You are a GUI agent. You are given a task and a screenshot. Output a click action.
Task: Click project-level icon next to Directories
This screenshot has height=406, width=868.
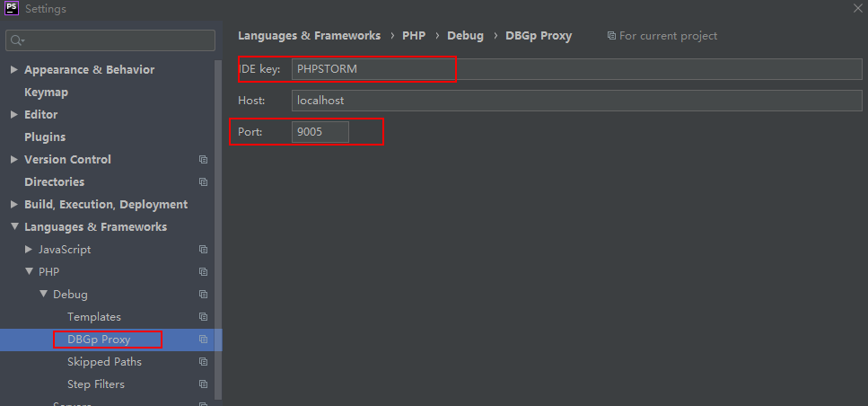[203, 181]
